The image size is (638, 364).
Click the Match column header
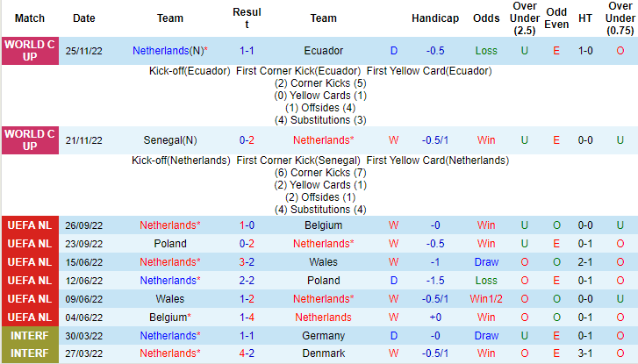tap(30, 18)
